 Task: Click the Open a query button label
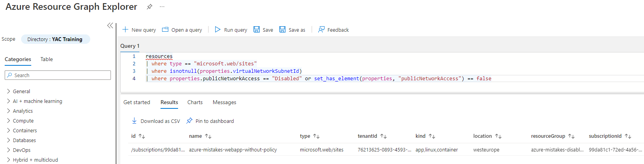[187, 30]
